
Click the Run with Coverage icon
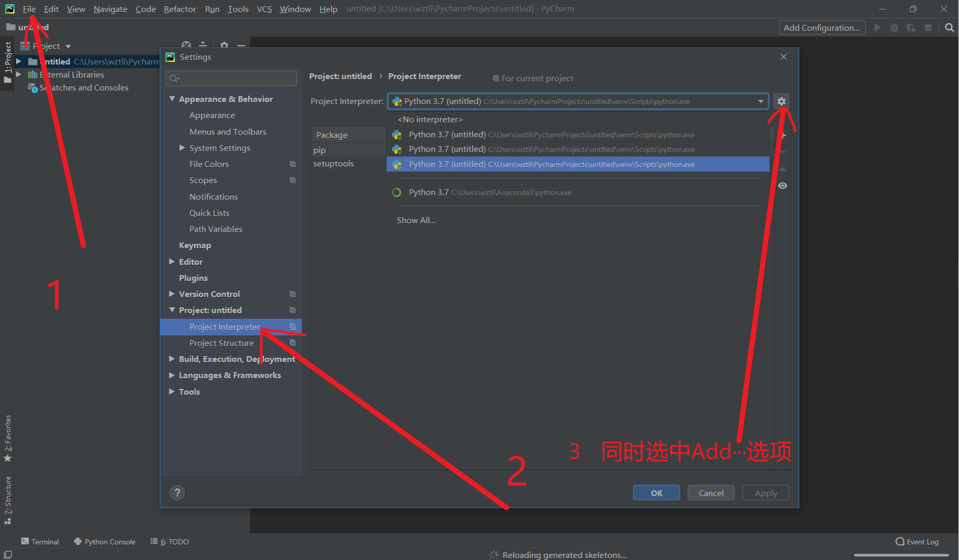(x=911, y=28)
